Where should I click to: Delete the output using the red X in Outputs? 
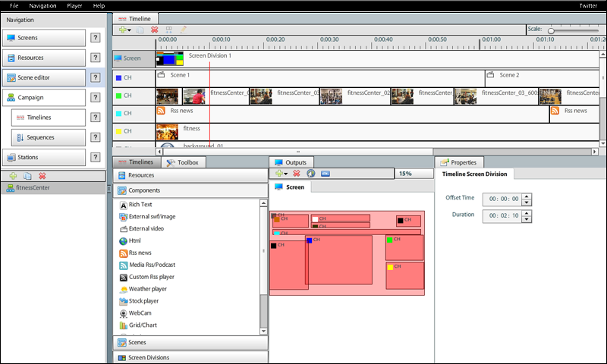297,174
